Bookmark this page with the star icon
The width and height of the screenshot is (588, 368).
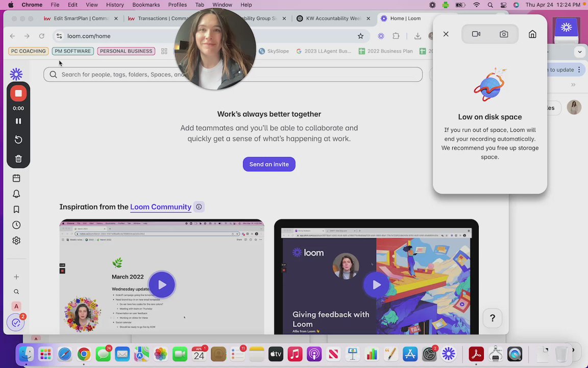(x=360, y=36)
